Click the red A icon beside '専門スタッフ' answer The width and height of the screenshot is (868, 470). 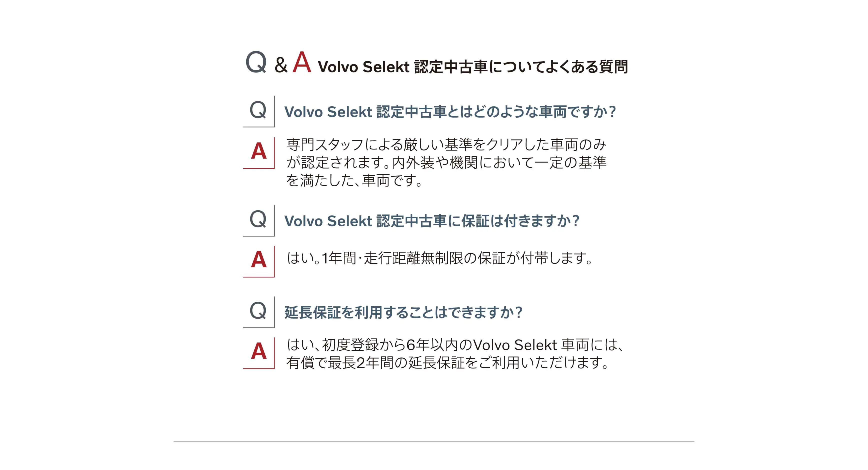(259, 151)
